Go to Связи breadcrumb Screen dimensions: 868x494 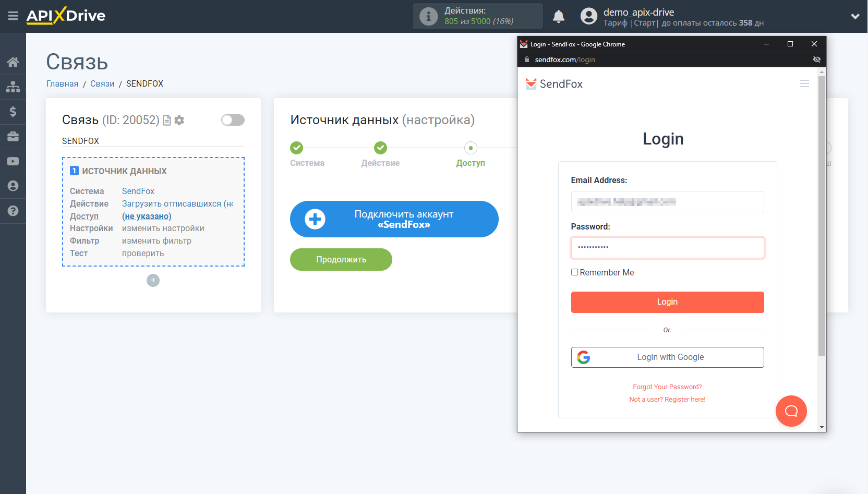point(102,84)
